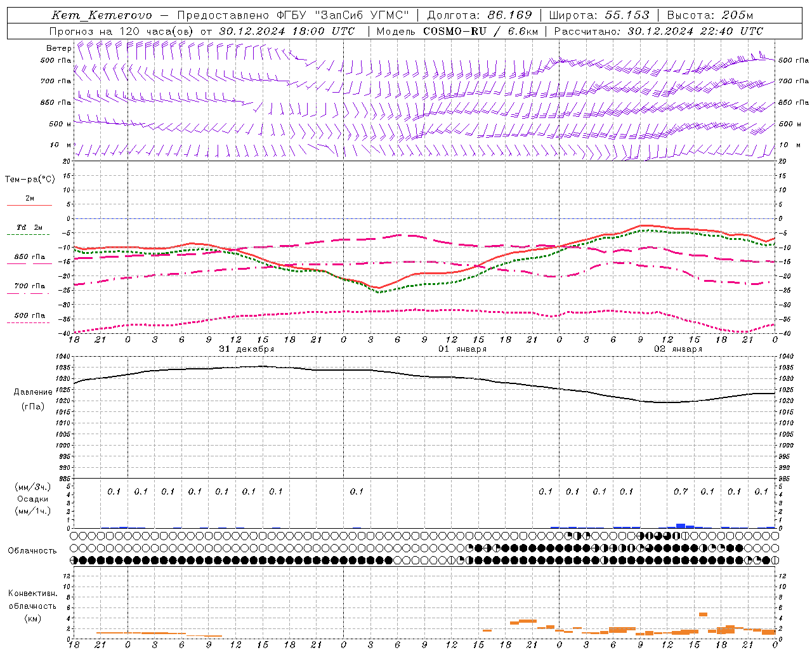Image resolution: width=812 pixels, height=650 pixels.
Task: Click the '(км)' unit under convective cloudiness
Action: [x=33, y=618]
